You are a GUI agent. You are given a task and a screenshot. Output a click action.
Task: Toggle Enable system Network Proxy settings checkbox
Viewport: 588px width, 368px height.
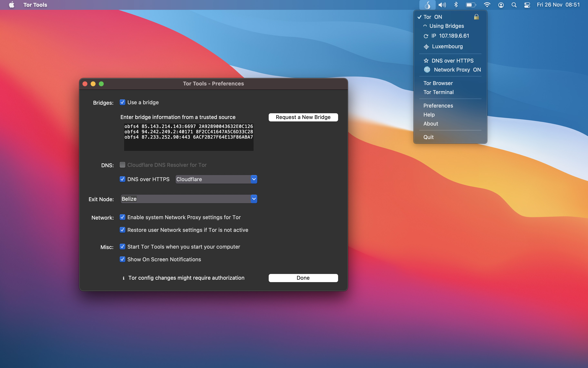pyautogui.click(x=122, y=217)
